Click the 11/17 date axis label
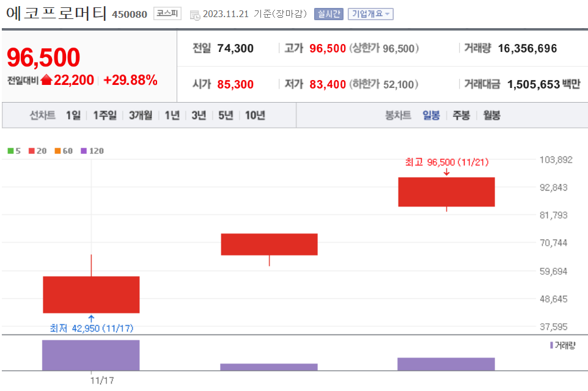Viewport: 588px width, 391px height. (102, 381)
